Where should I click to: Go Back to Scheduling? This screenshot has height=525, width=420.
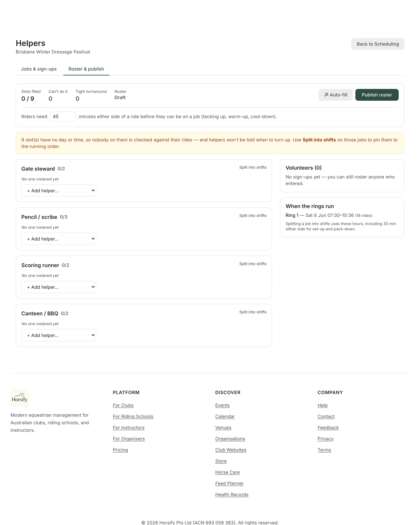[x=378, y=44]
